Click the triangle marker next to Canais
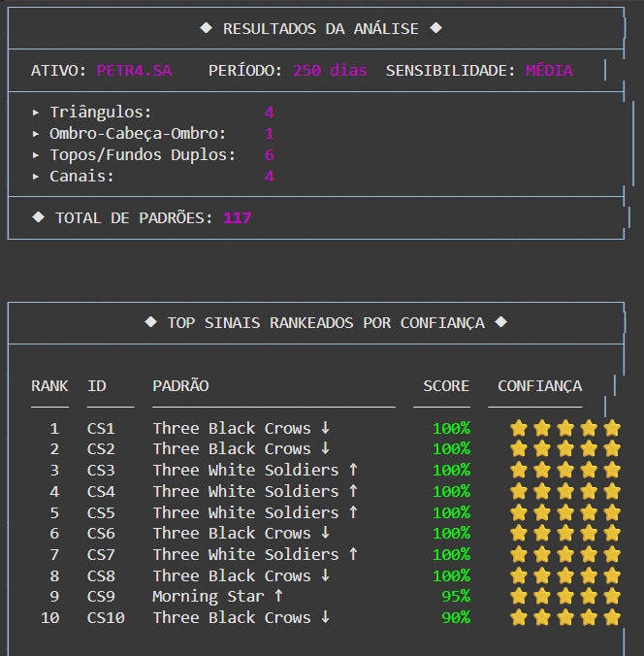The image size is (644, 656). 37,178
